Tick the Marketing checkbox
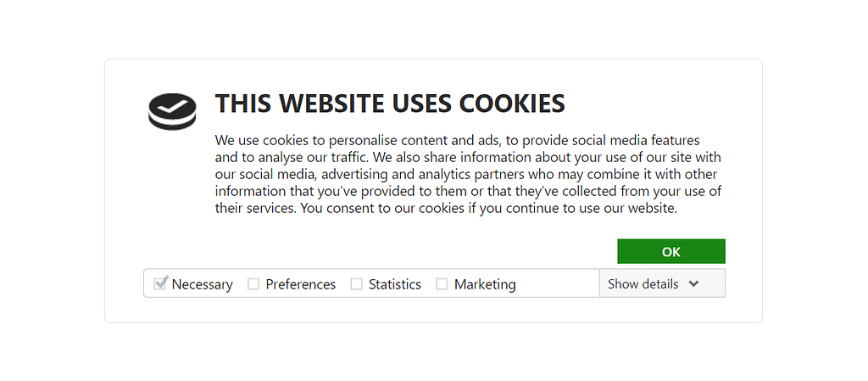 [x=442, y=284]
